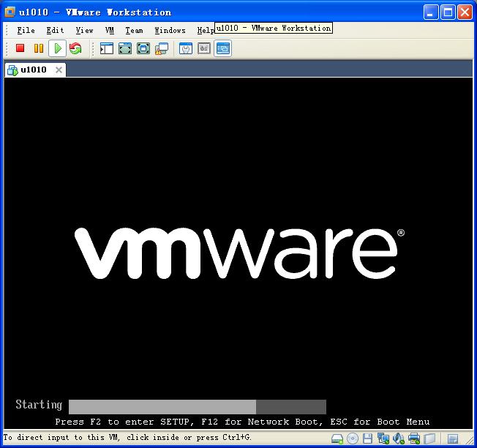Maximize the VMware Workstation window
This screenshot has height=448, width=477.
(x=448, y=12)
